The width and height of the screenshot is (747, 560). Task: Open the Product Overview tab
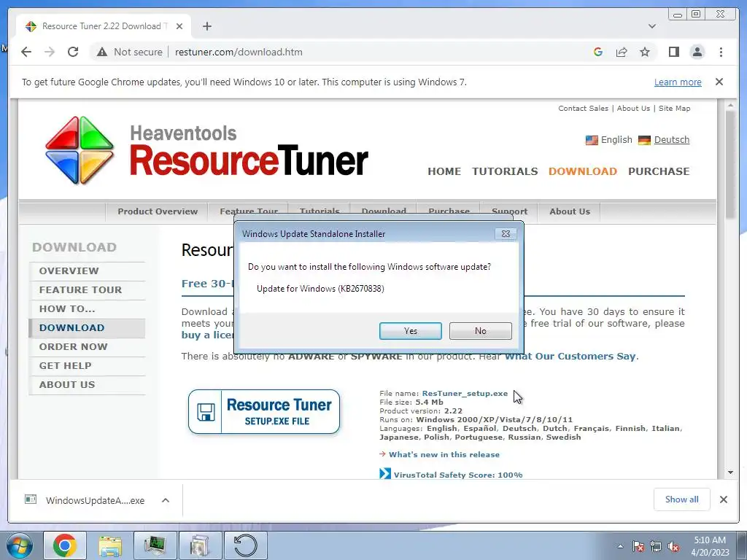[x=158, y=211]
